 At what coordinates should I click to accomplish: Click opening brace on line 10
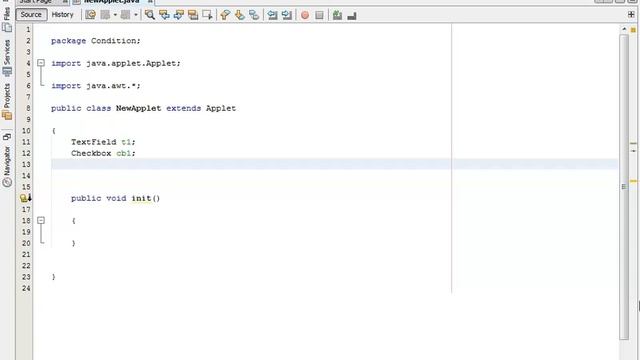tap(53, 131)
